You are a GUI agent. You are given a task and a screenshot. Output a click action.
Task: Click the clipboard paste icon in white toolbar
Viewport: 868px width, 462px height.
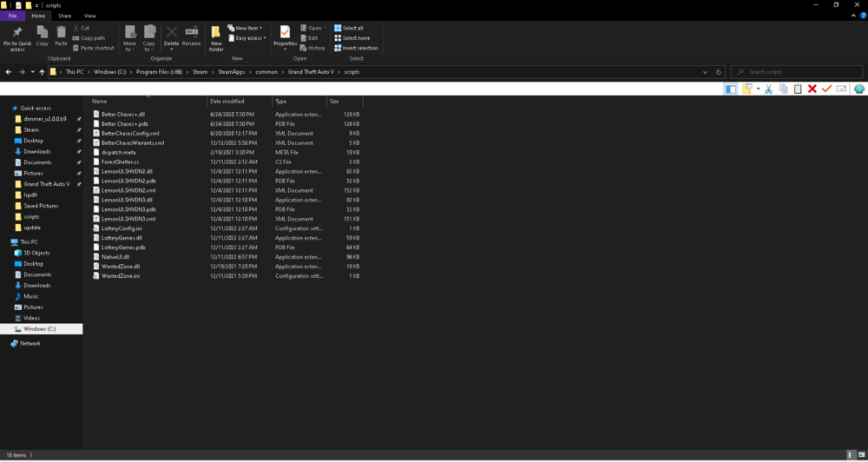point(798,89)
